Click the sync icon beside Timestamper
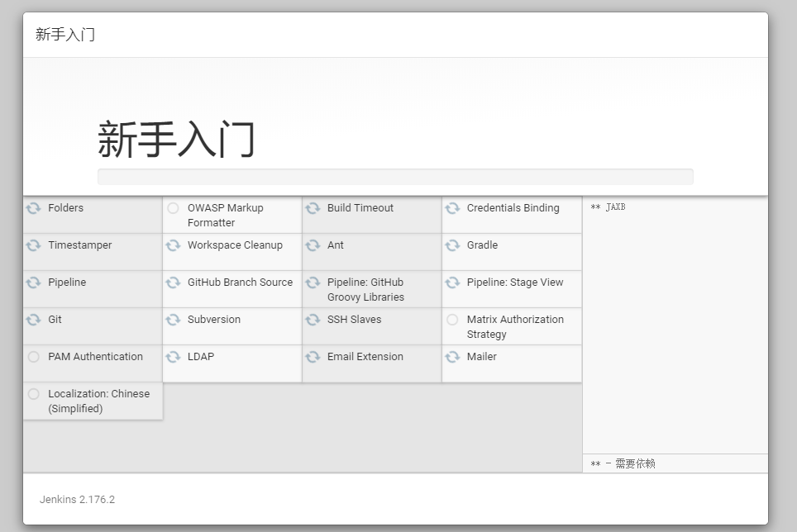The width and height of the screenshot is (797, 532). coord(34,245)
